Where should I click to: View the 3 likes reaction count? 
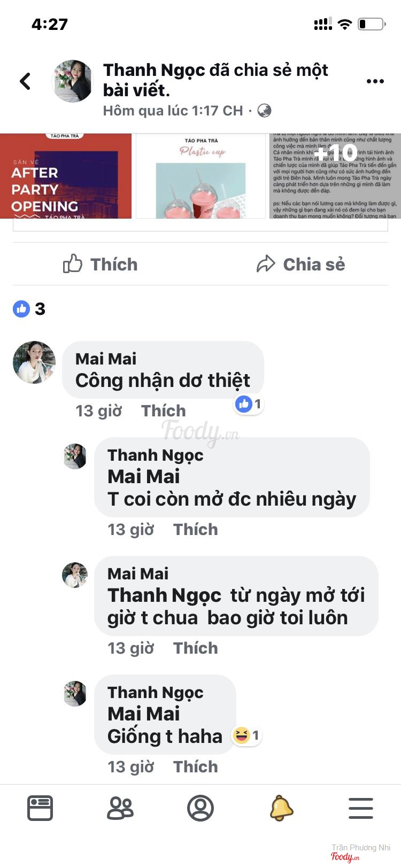pyautogui.click(x=29, y=309)
